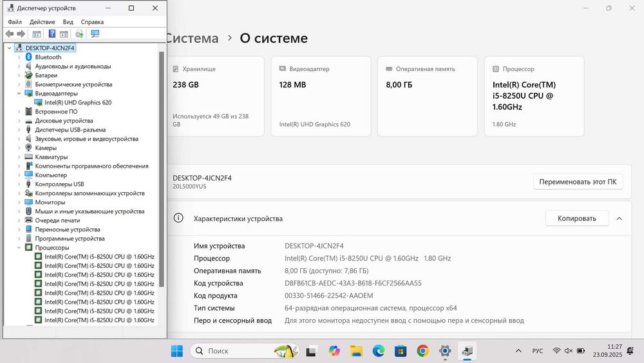Expand the Аудиовходы и аудиовыходы category
Screen dimensions: 644x363
point(19,66)
